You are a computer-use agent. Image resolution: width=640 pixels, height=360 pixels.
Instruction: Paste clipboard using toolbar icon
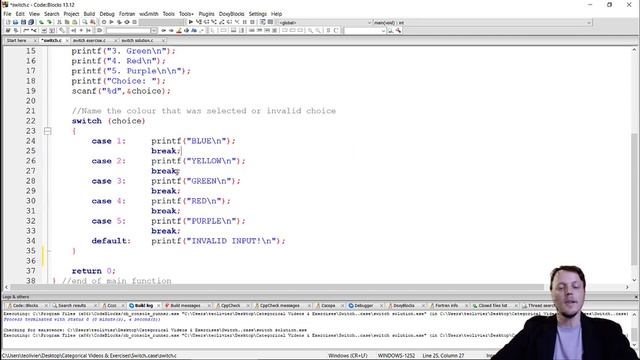tap(74, 22)
